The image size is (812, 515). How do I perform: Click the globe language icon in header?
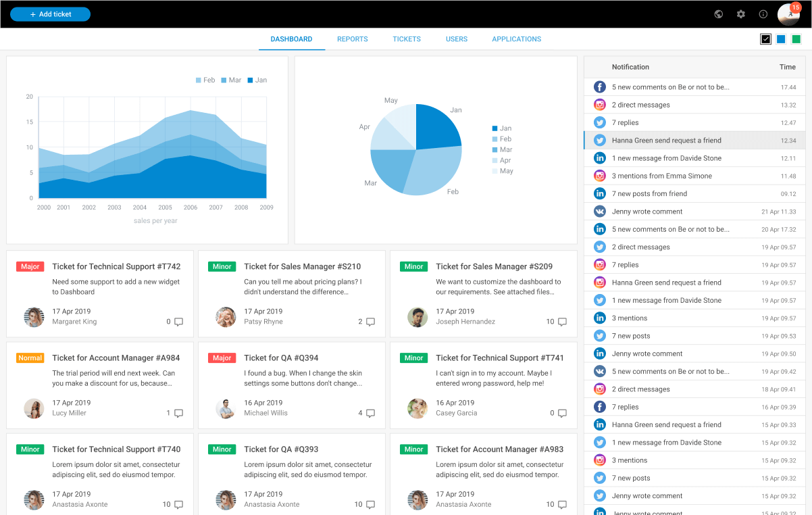(719, 14)
